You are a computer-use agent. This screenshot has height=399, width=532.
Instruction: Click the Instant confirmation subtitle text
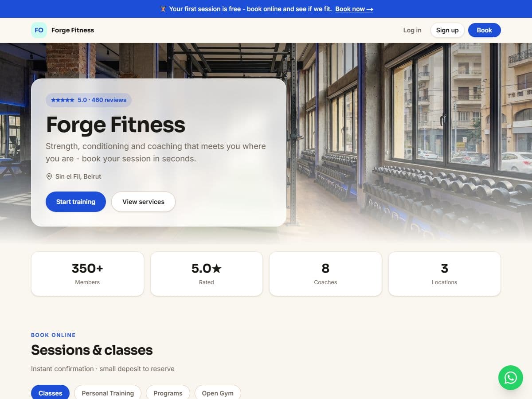pos(103,369)
